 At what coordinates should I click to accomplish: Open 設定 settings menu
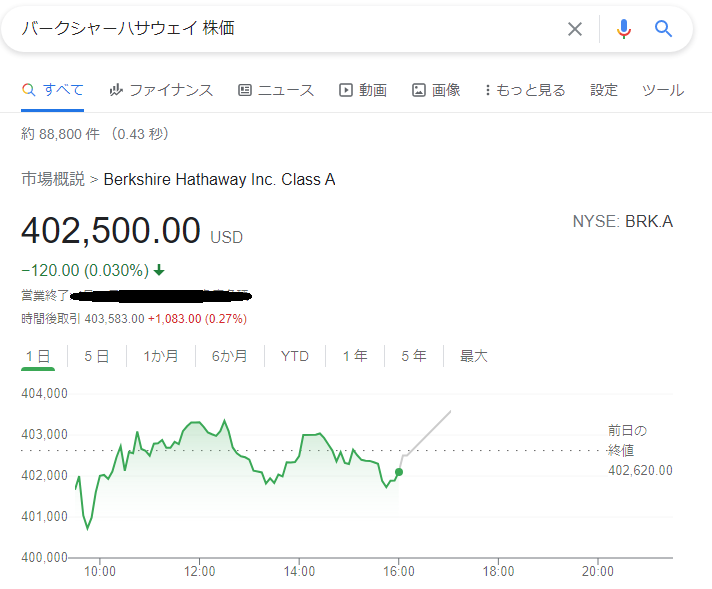603,90
